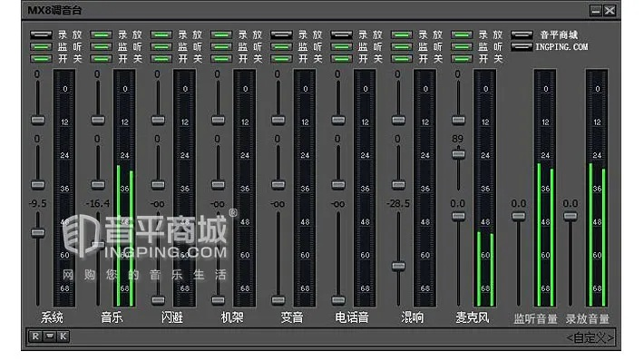Click the 机架 main fader handle at bottom

218,300
